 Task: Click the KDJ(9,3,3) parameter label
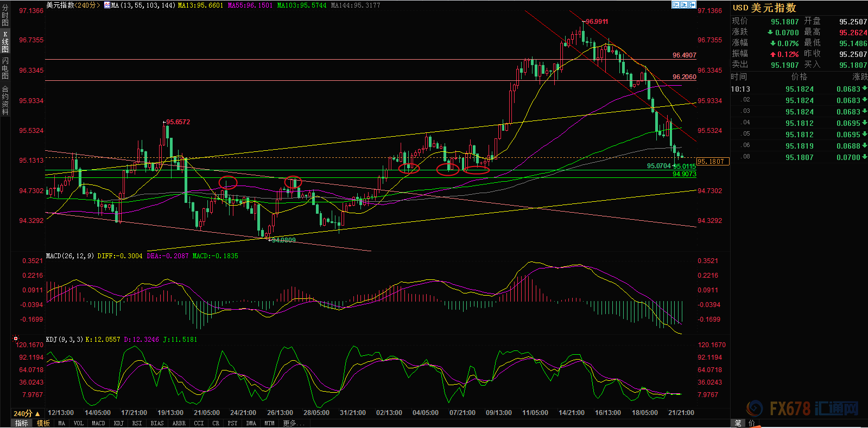[x=65, y=339]
